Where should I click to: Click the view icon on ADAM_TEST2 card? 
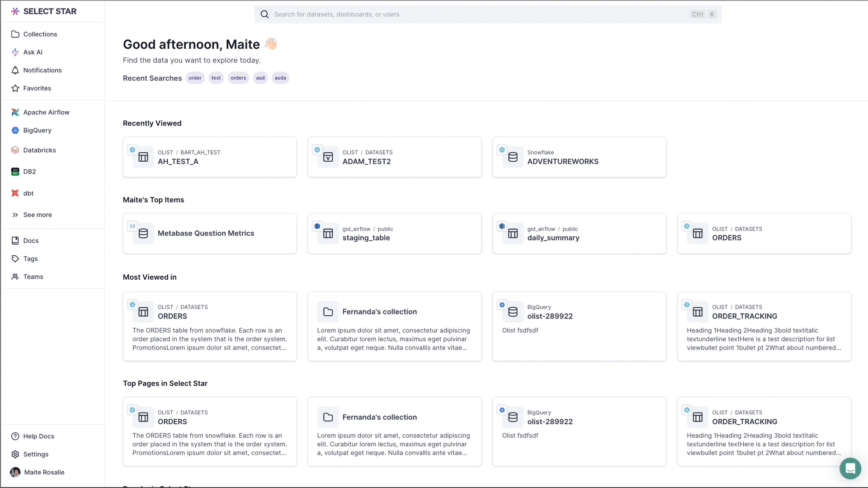coord(328,157)
